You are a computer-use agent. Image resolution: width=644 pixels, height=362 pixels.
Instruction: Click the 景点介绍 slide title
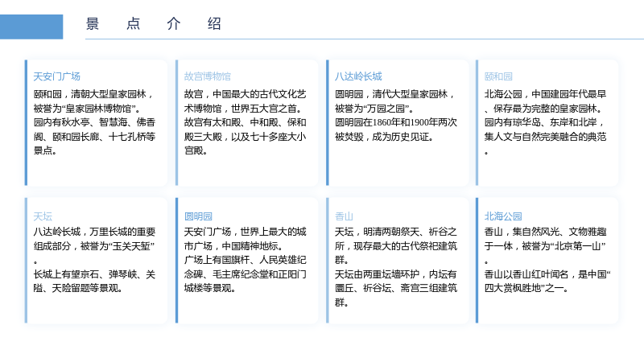click(x=154, y=23)
